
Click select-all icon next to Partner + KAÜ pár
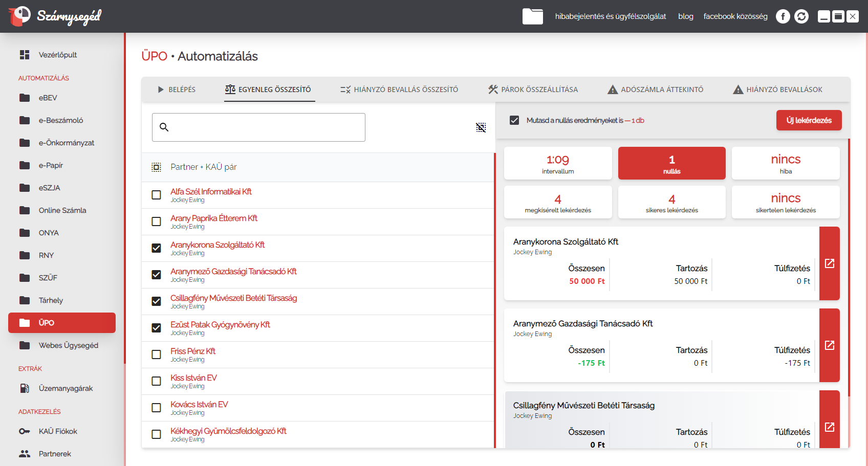[157, 167]
